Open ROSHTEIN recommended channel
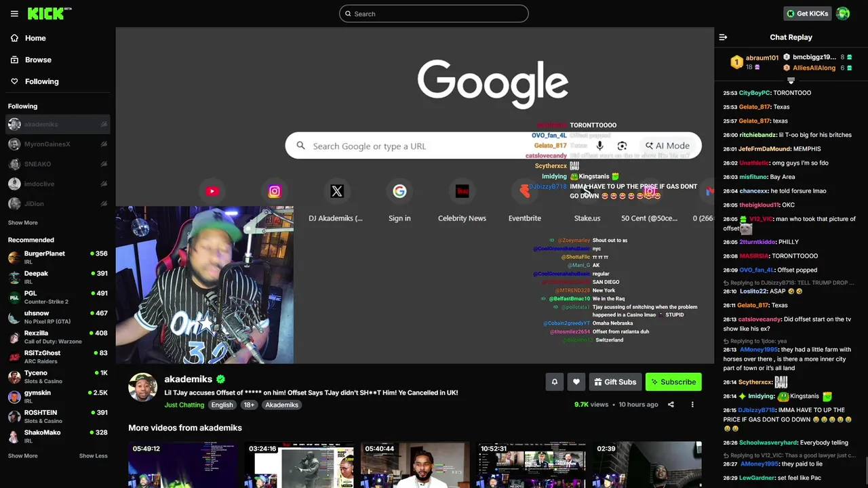Viewport: 868px width, 488px height. [x=58, y=416]
